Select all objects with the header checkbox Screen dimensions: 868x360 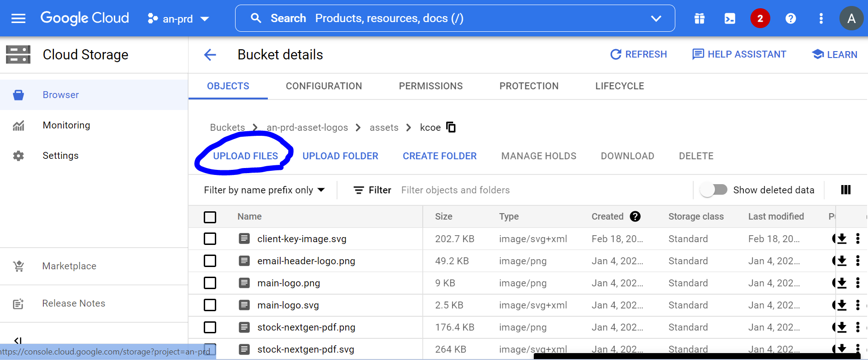210,217
